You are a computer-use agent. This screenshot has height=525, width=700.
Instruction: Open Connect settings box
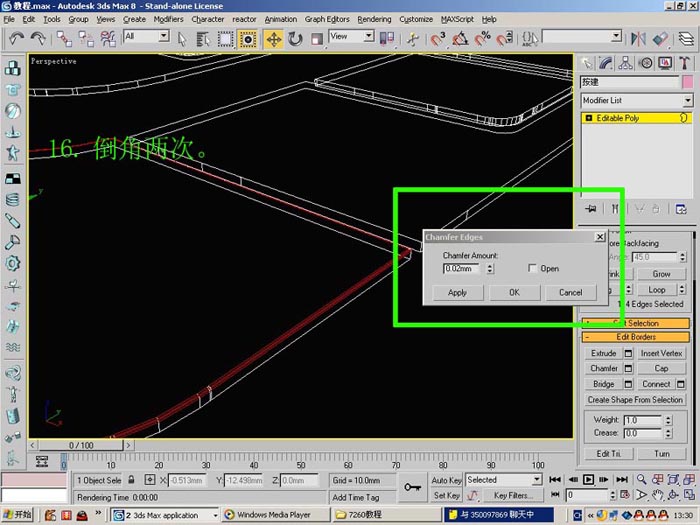coord(681,384)
